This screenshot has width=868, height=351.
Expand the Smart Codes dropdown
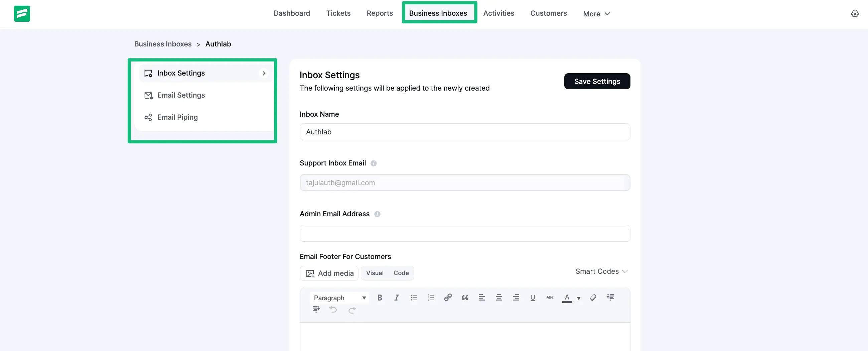pyautogui.click(x=602, y=271)
